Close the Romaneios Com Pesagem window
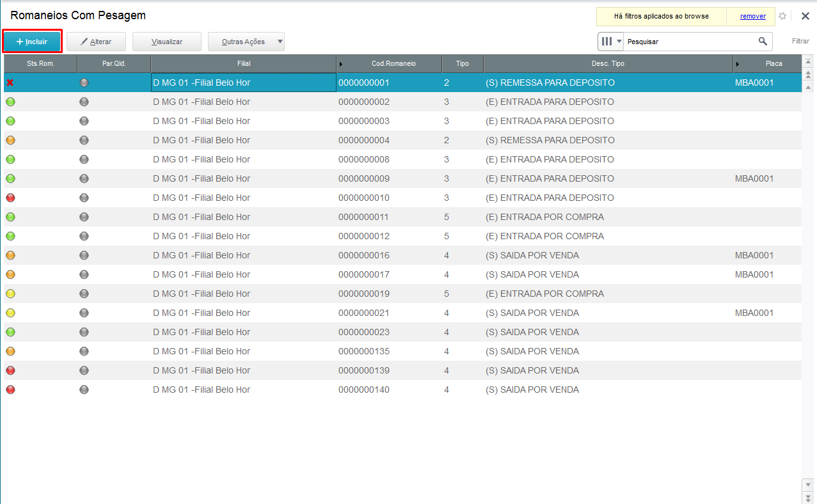Image resolution: width=817 pixels, height=504 pixels. [x=805, y=16]
